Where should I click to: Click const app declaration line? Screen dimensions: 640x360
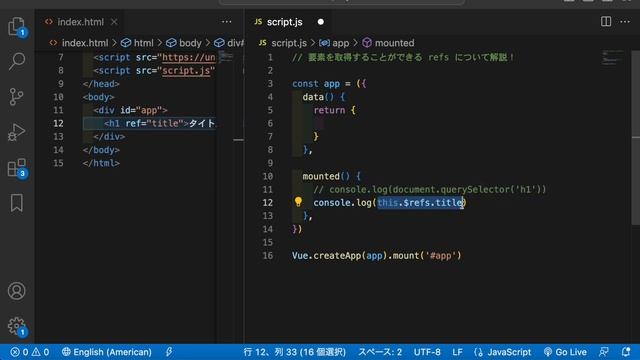329,84
